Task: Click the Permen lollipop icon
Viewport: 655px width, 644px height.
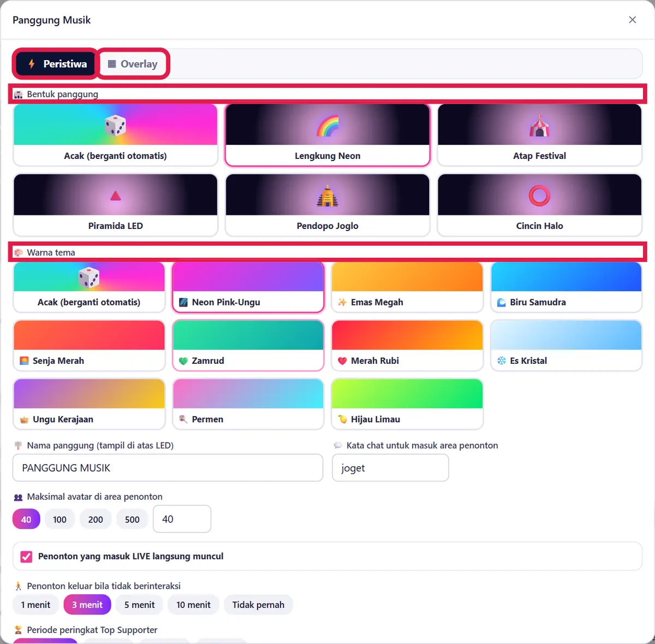Action: click(183, 420)
